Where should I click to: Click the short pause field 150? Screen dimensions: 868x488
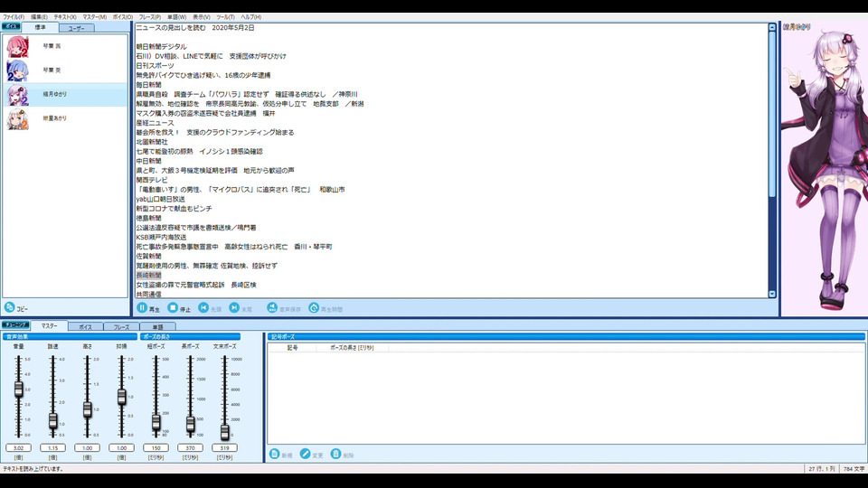[156, 447]
